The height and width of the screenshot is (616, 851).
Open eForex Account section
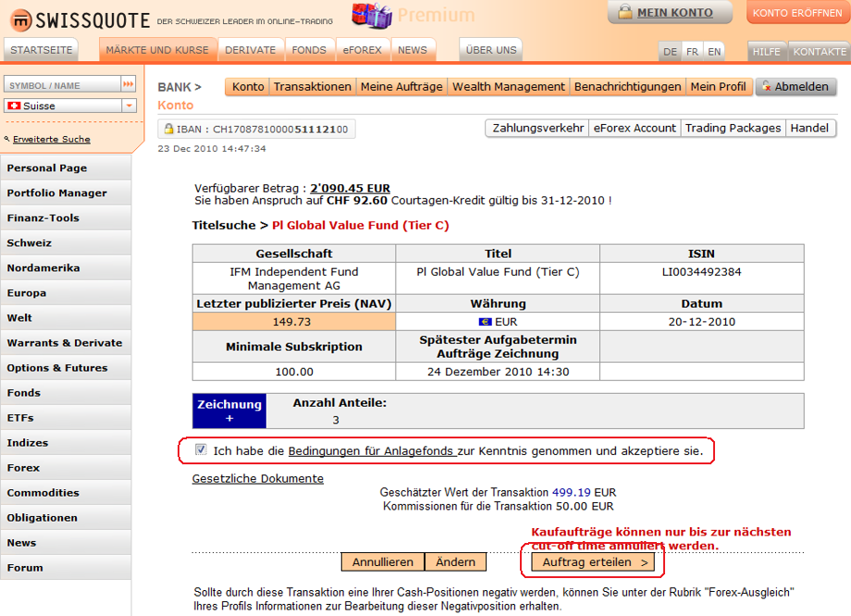[x=635, y=128]
